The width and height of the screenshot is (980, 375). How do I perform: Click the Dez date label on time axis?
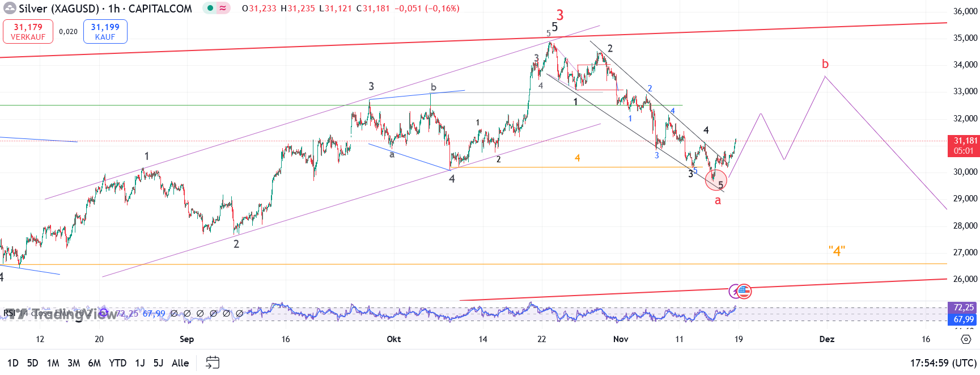tap(827, 339)
